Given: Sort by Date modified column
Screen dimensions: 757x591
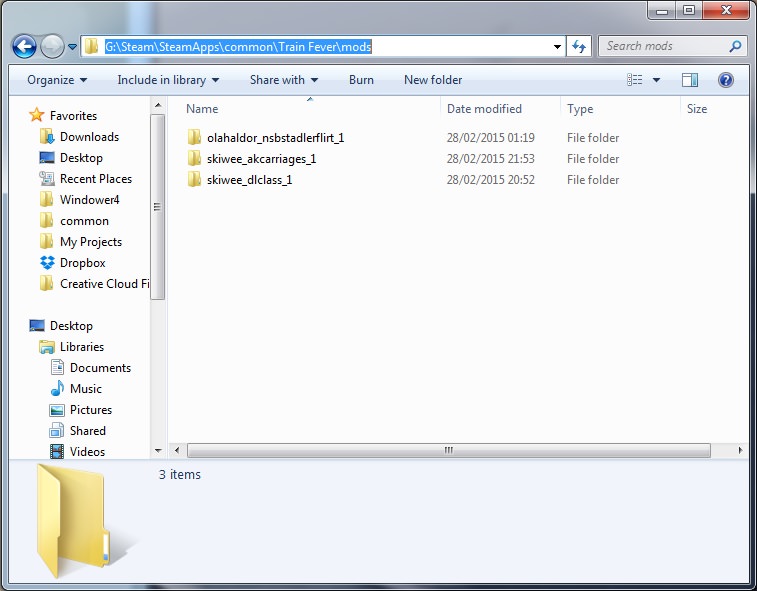Looking at the screenshot, I should pos(484,109).
